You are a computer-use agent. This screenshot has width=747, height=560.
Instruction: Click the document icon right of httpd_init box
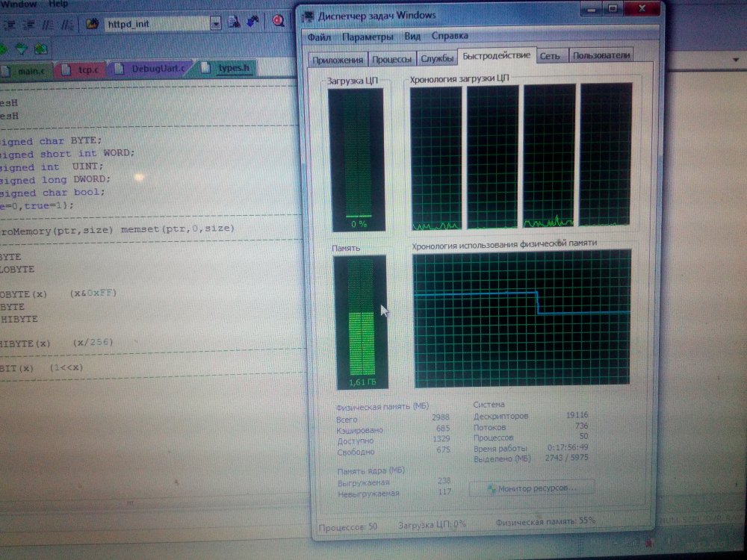[234, 22]
